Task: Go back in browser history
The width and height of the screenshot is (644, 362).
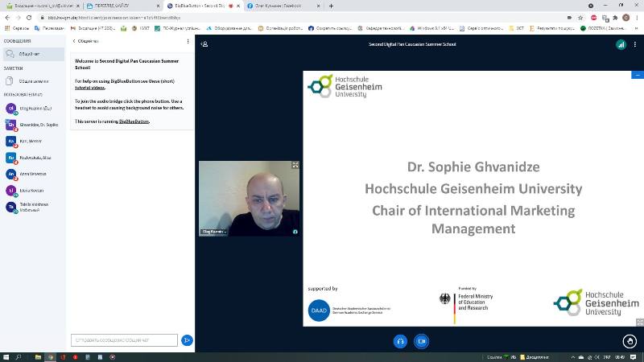Action: (x=7, y=18)
